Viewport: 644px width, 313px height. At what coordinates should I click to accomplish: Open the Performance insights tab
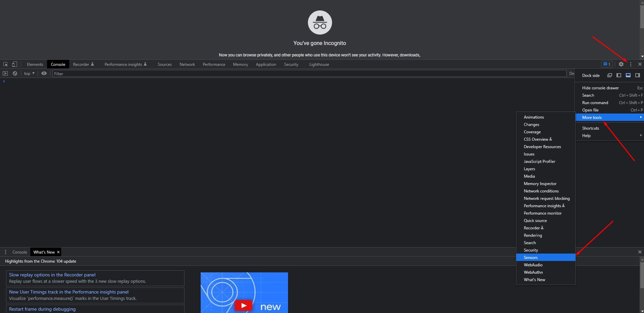pos(126,64)
